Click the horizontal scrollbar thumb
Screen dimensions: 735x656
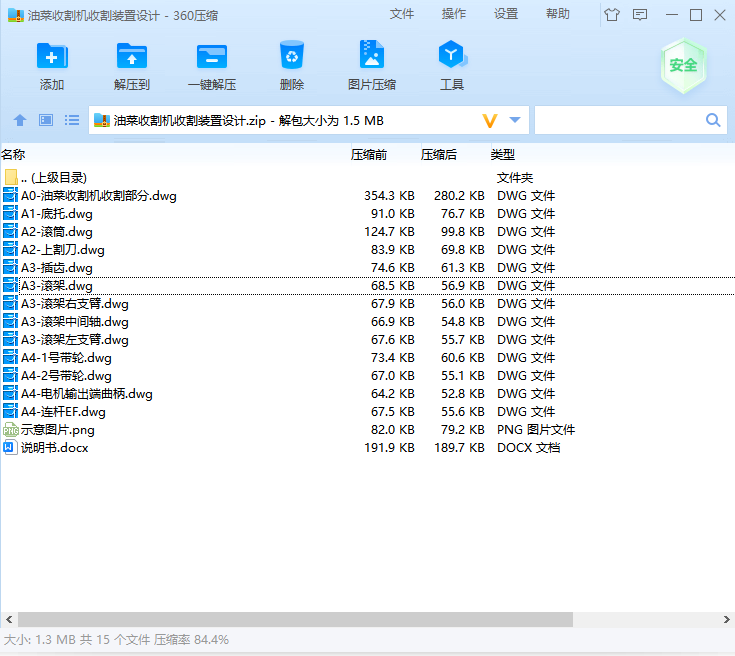(x=295, y=619)
